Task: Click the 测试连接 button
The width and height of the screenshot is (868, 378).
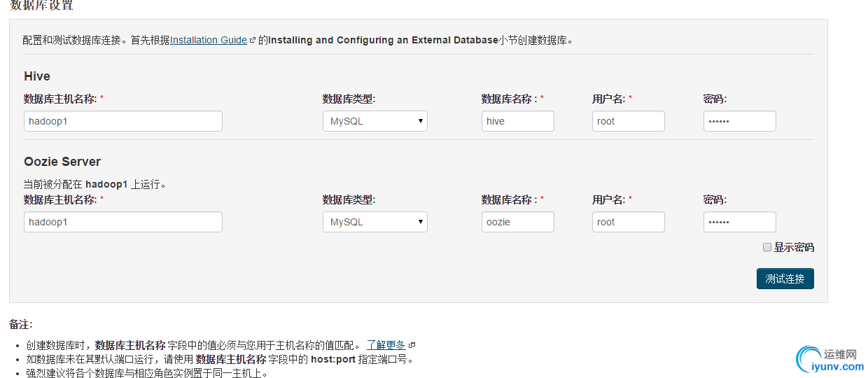Action: pos(785,279)
